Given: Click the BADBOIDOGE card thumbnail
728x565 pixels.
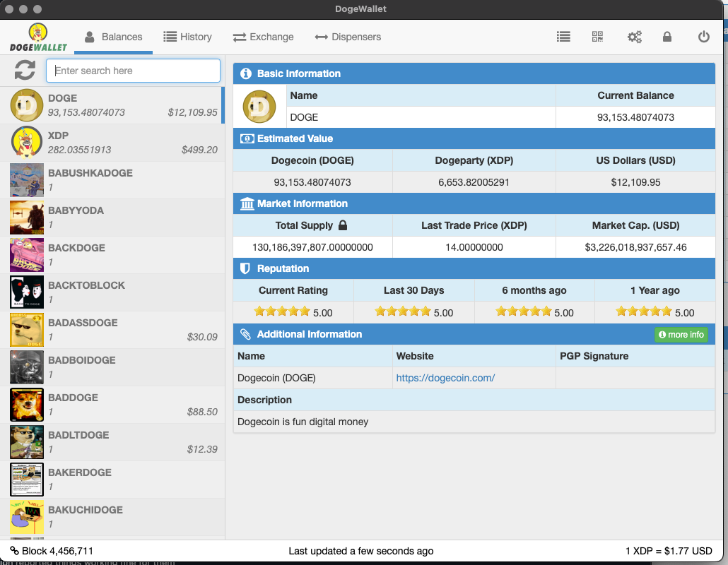Looking at the screenshot, I should (x=27, y=367).
